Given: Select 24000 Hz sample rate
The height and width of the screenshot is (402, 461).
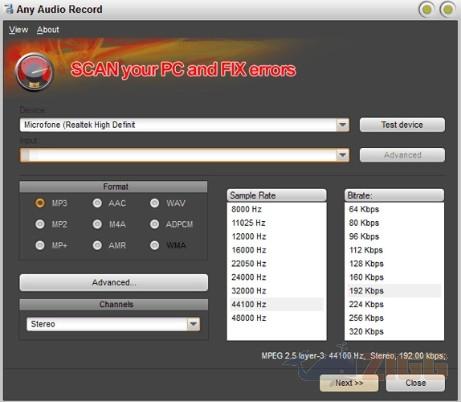Looking at the screenshot, I should [277, 277].
